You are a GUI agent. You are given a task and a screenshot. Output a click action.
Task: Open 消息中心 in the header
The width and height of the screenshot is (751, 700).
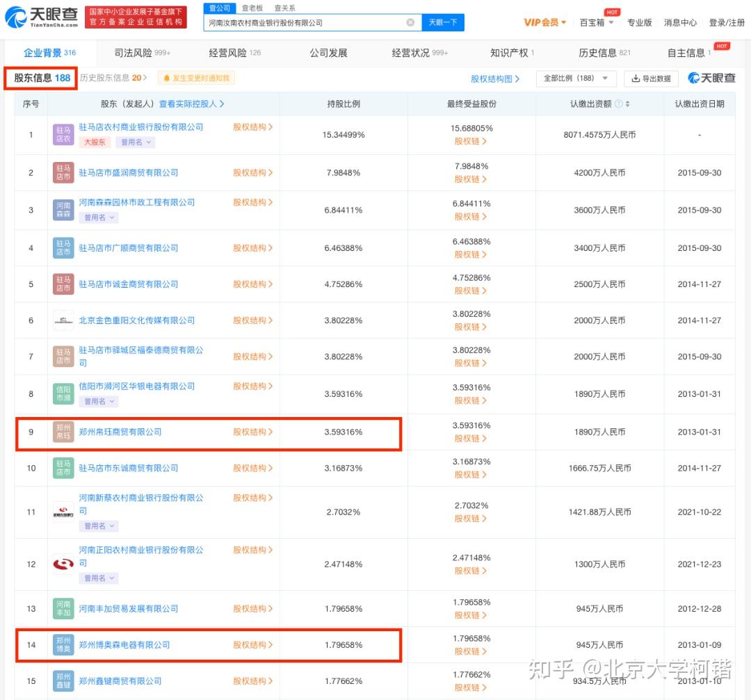point(680,22)
